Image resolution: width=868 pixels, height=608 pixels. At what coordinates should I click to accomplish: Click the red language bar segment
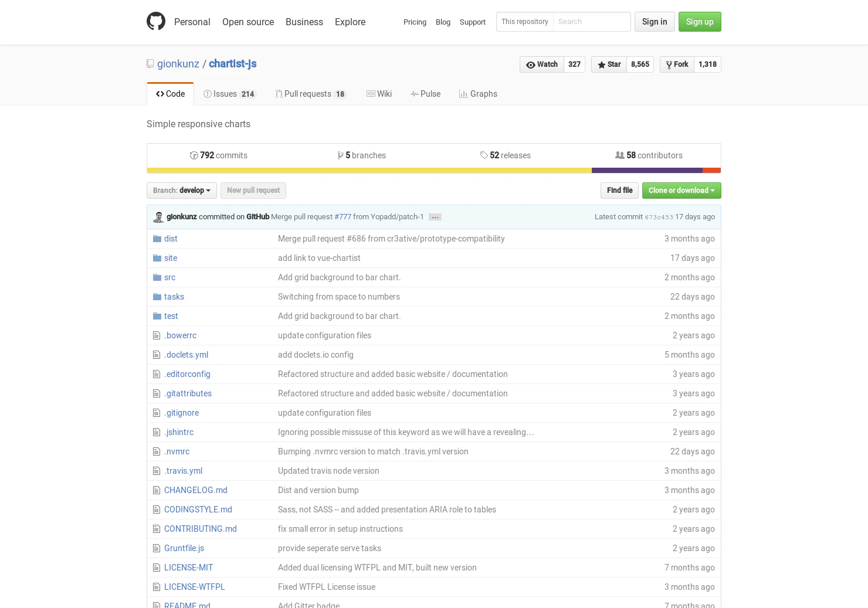tap(712, 171)
